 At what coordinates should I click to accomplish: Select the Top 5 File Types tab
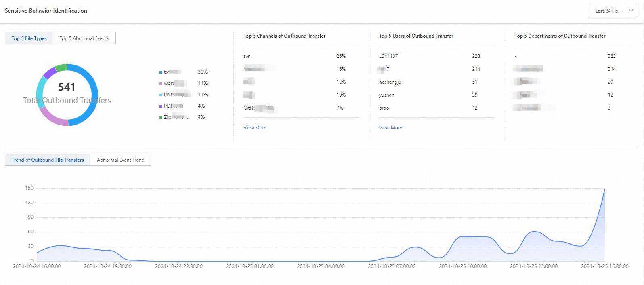pyautogui.click(x=29, y=38)
